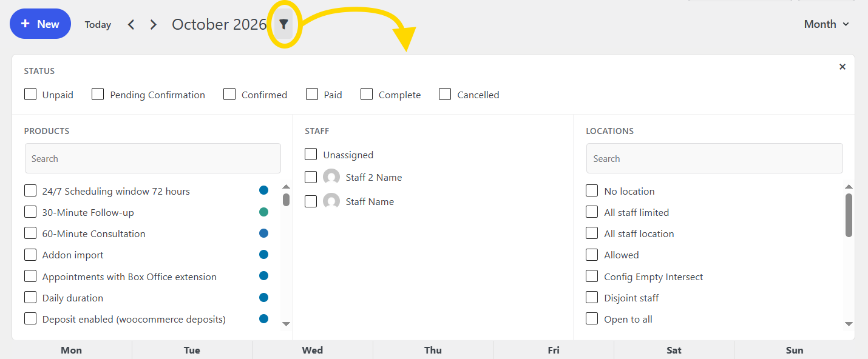Select the 30-Minute Follow-up product checkbox

30,212
